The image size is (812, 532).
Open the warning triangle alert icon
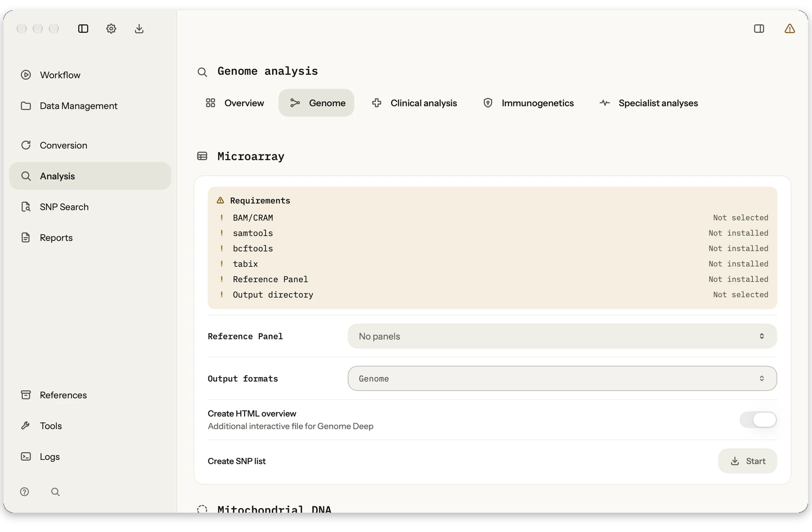coord(790,29)
